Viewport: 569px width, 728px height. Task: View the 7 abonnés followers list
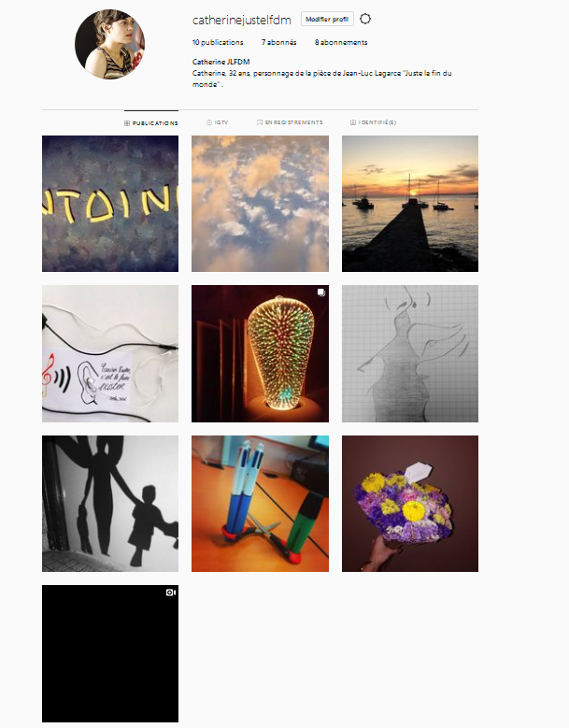pyautogui.click(x=279, y=42)
